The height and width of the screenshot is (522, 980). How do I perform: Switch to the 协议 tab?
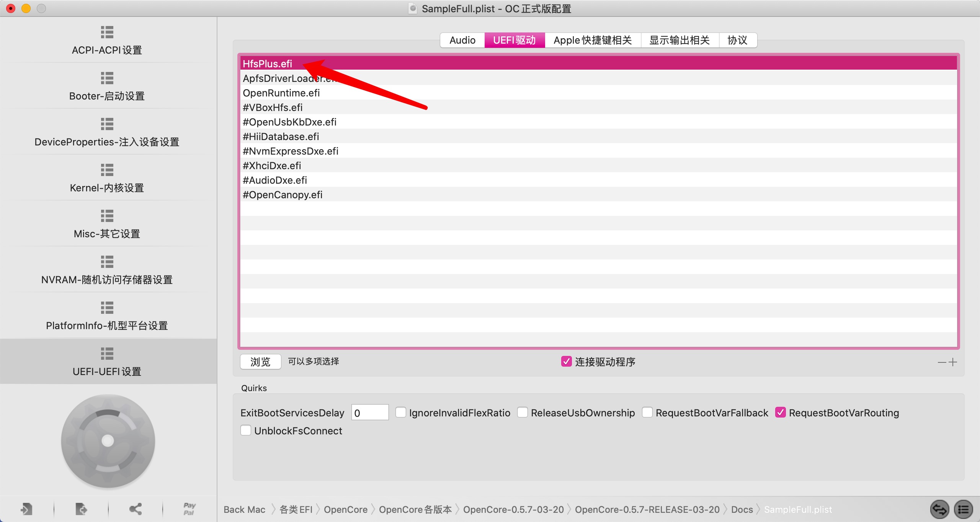click(x=737, y=40)
